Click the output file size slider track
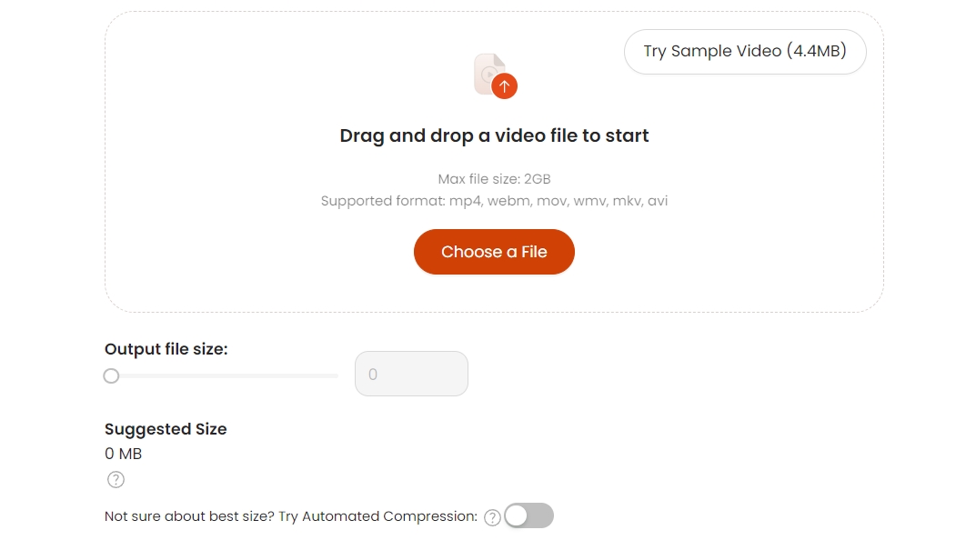The image size is (966, 560). 222,375
